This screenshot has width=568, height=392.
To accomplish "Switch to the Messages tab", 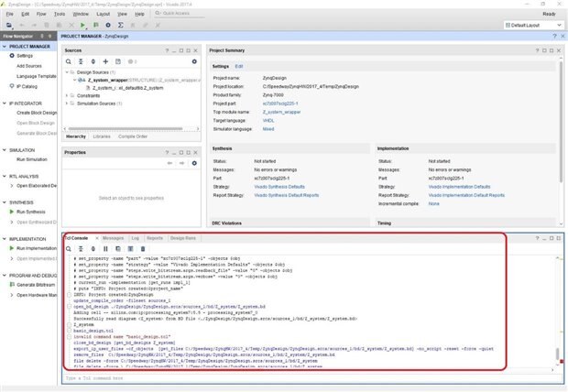I will (113, 237).
